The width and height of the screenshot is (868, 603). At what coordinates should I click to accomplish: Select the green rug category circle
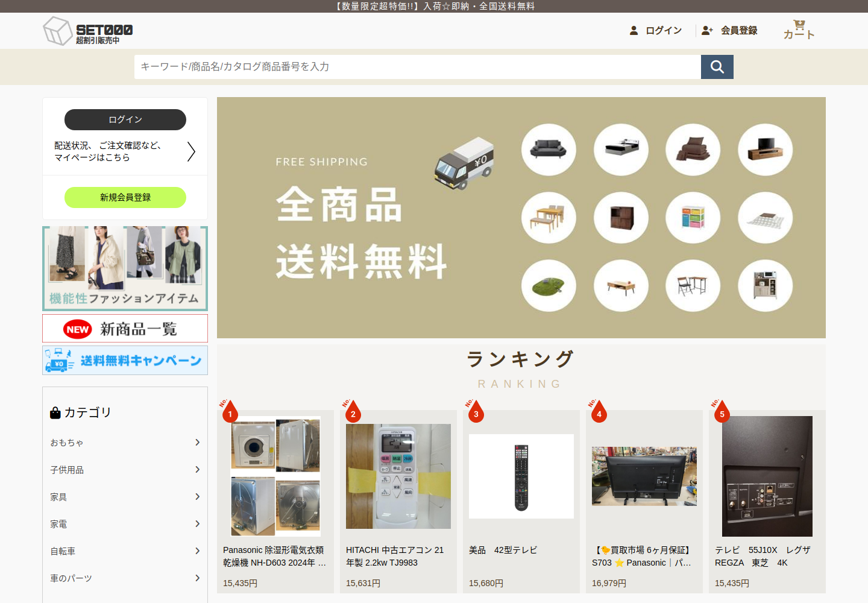(549, 286)
